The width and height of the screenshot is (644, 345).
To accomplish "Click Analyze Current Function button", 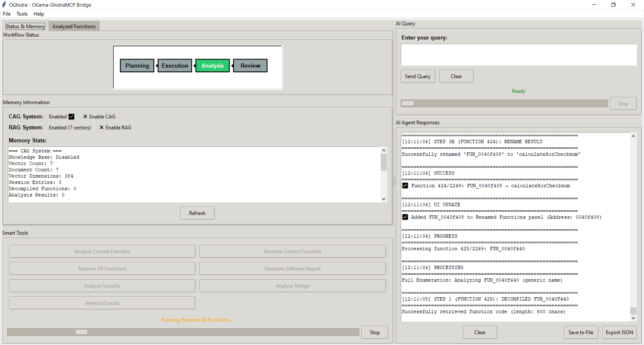I will [102, 251].
